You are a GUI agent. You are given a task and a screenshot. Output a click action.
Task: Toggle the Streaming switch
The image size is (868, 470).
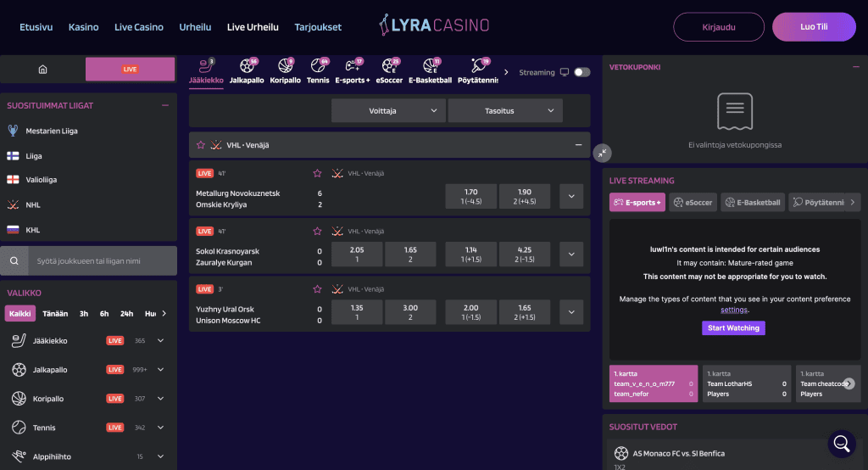(x=581, y=72)
